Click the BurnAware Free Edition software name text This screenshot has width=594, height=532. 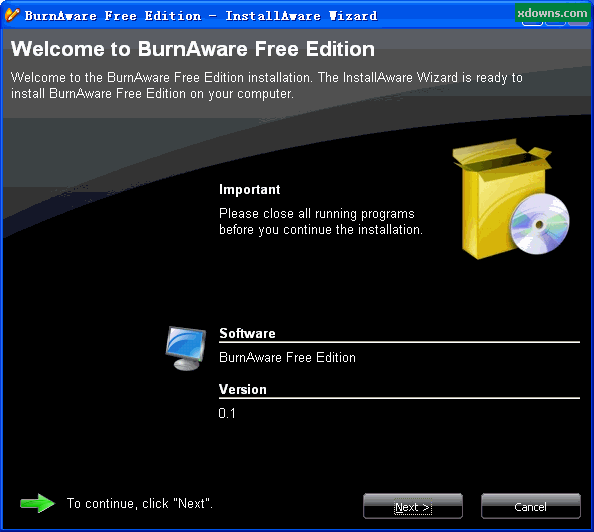(x=288, y=357)
